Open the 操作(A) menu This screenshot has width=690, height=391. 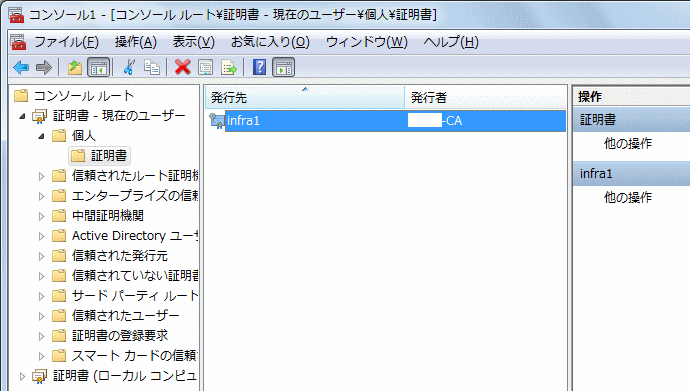pos(136,42)
